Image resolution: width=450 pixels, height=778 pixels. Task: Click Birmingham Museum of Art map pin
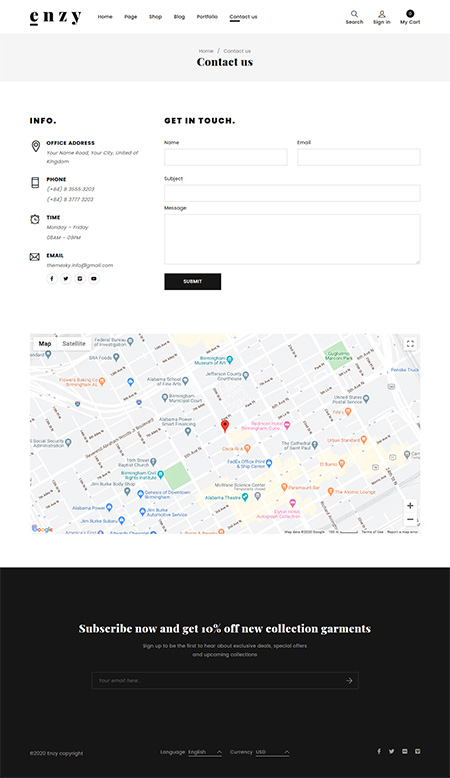click(x=230, y=360)
